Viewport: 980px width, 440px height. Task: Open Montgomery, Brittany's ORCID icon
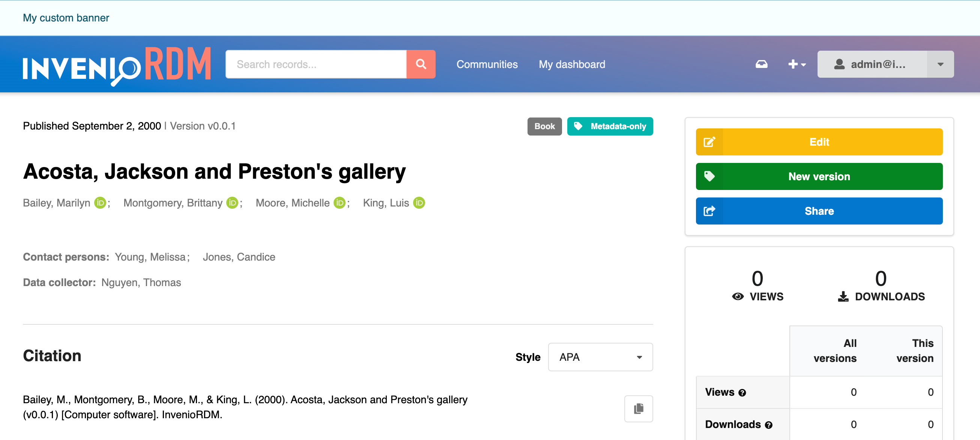pos(232,203)
